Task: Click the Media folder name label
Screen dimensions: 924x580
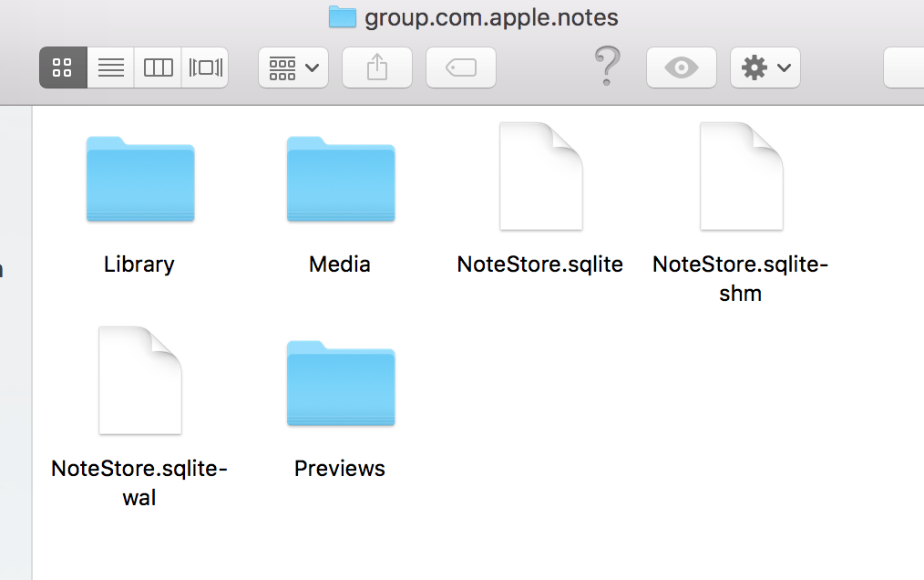Action: click(x=339, y=264)
